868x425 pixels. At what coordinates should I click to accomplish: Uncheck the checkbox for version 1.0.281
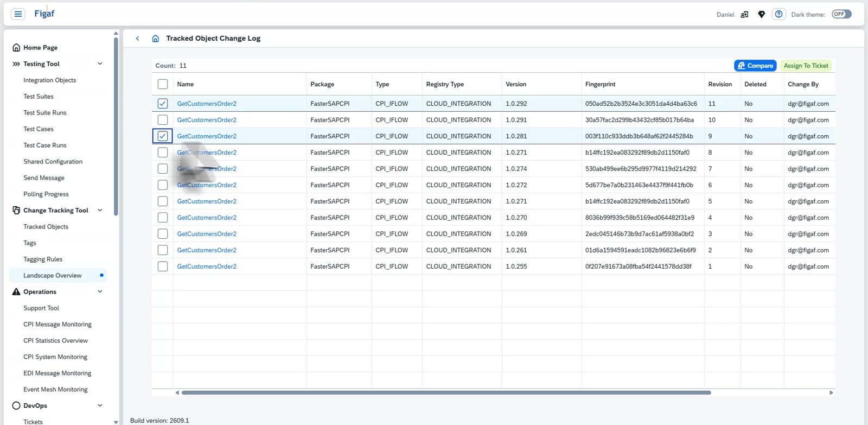tap(163, 136)
